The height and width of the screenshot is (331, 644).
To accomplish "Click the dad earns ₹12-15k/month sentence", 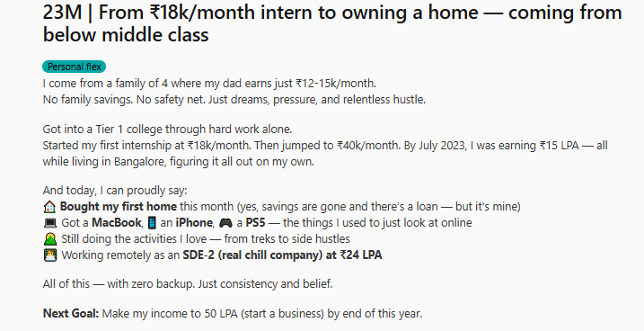I will [x=209, y=84].
